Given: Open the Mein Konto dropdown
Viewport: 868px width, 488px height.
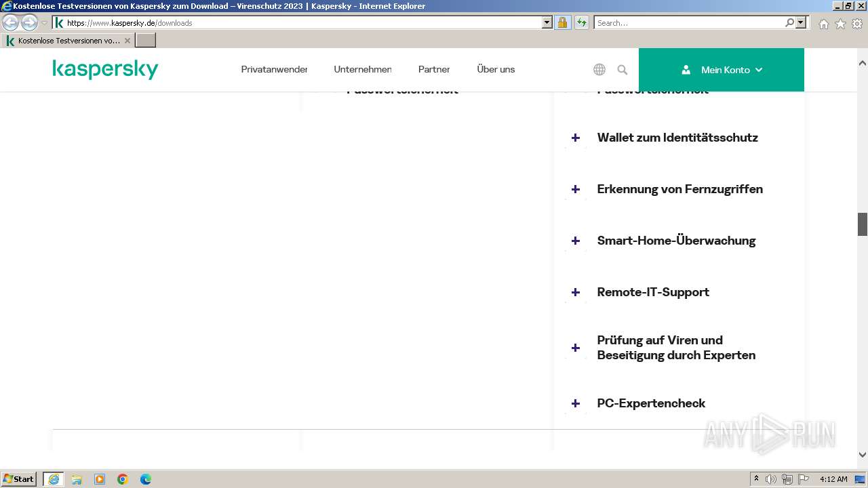Looking at the screenshot, I should tap(722, 70).
